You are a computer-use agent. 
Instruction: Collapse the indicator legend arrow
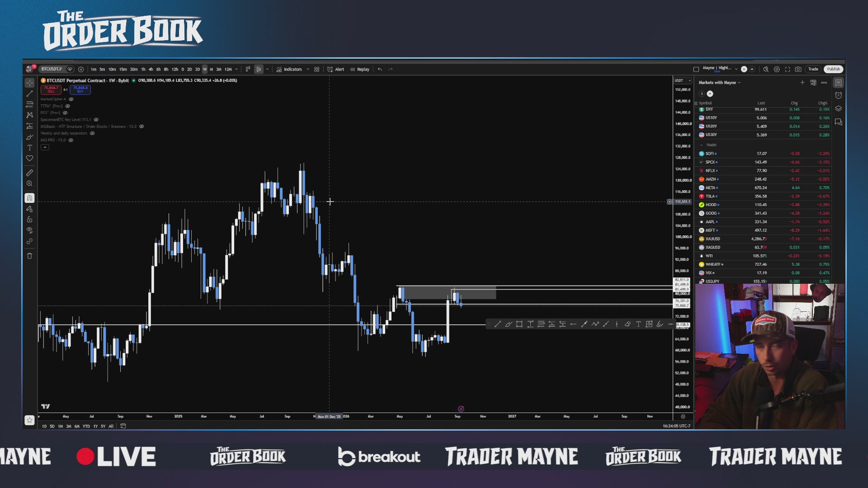point(45,147)
